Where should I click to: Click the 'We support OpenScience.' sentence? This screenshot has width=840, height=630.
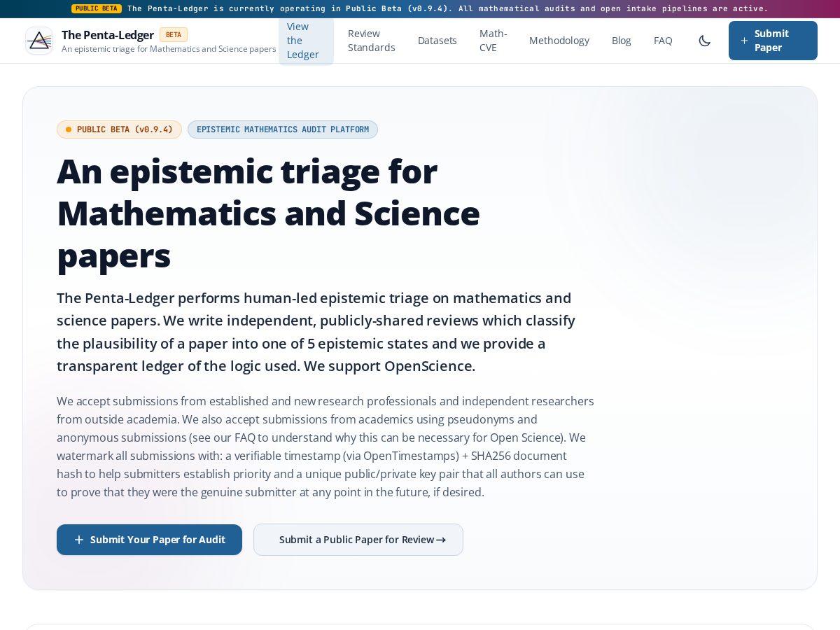click(x=390, y=366)
